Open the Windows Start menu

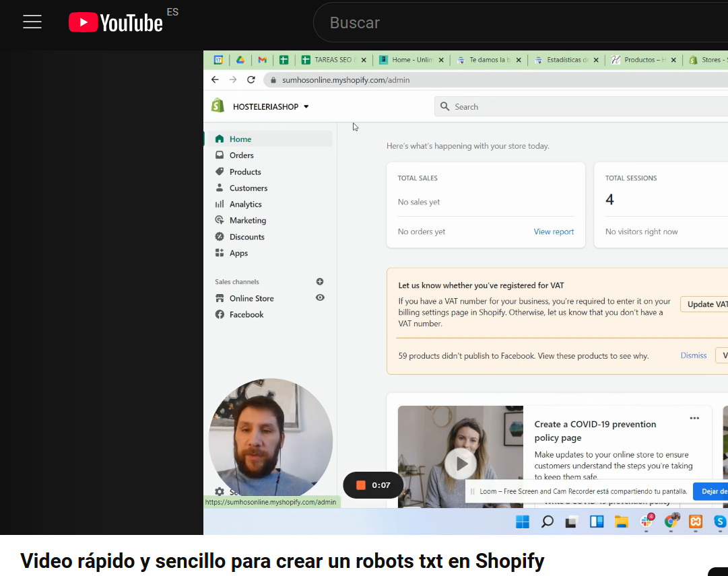pos(523,521)
